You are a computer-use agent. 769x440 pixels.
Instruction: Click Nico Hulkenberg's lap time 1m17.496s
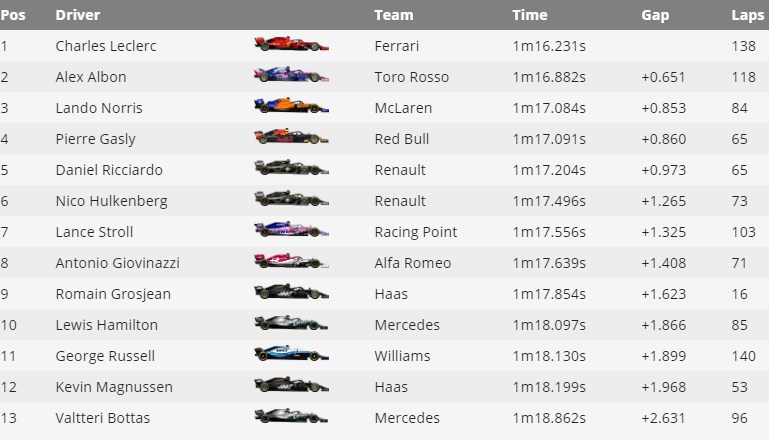(x=549, y=200)
